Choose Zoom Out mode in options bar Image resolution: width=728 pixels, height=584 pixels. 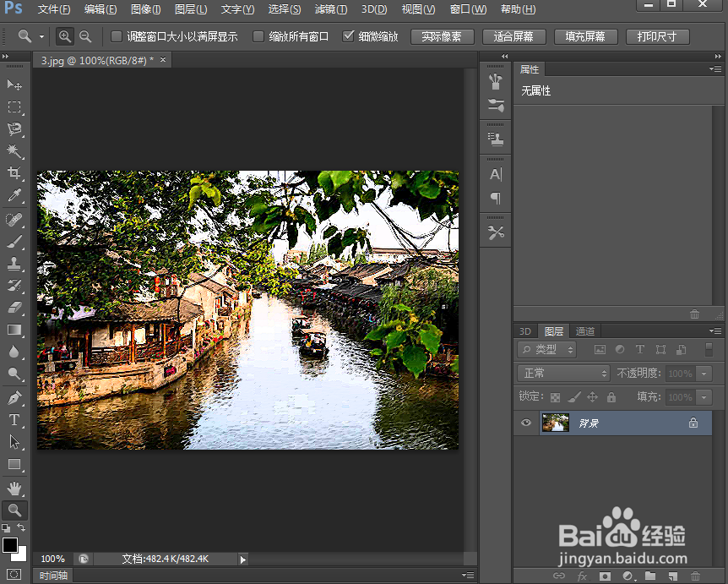pyautogui.click(x=85, y=36)
